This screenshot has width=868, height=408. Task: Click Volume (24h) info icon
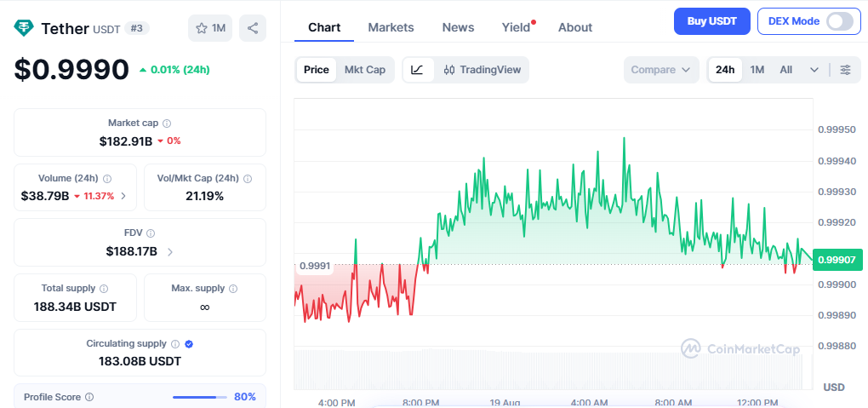click(107, 179)
